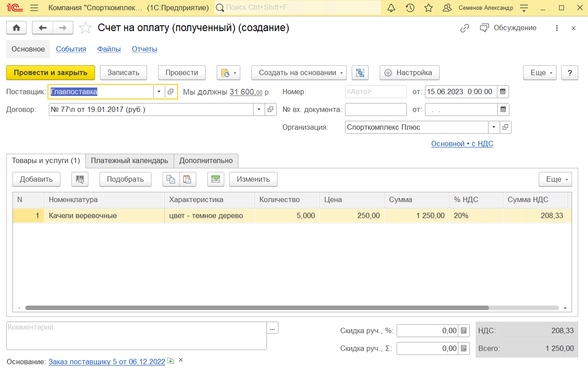Open the document structure subordination icon
The height and width of the screenshot is (374, 588).
point(360,73)
